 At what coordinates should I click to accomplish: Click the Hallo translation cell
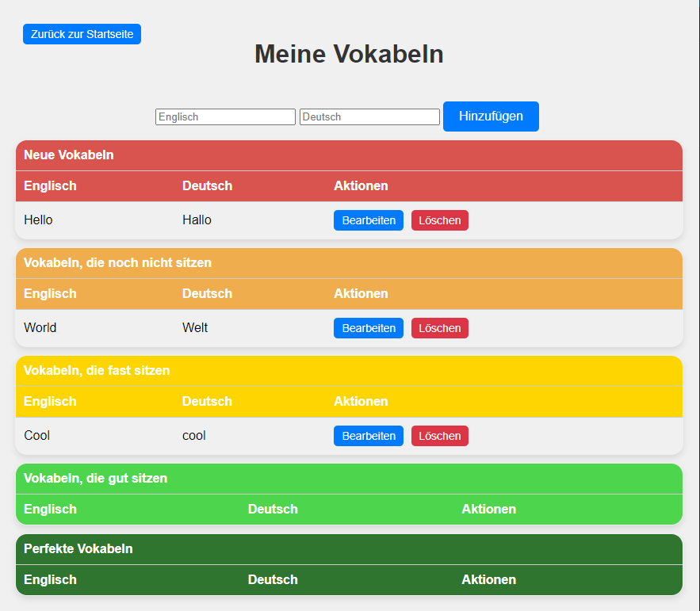(197, 220)
